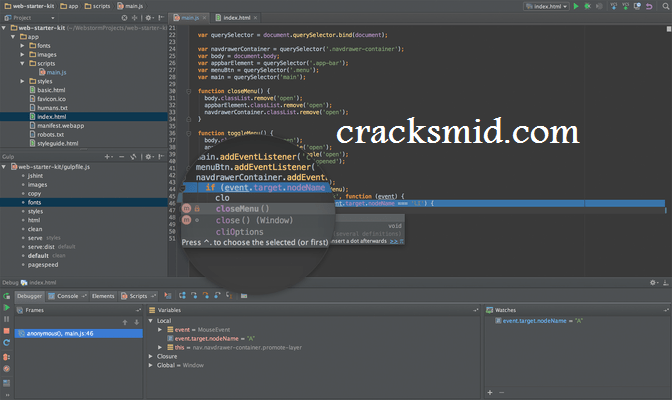
Task: Hide the Project panel with its pin icon
Action: (x=161, y=18)
